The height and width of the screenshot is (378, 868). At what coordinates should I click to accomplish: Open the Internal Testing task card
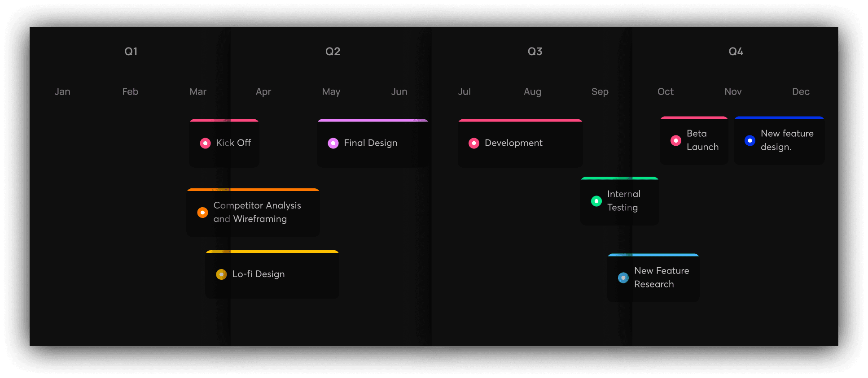620,201
